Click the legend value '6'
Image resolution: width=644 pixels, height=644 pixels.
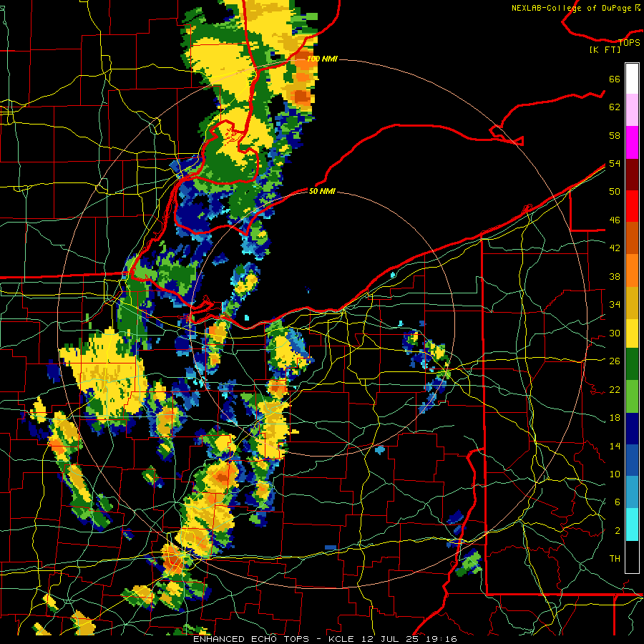[617, 502]
